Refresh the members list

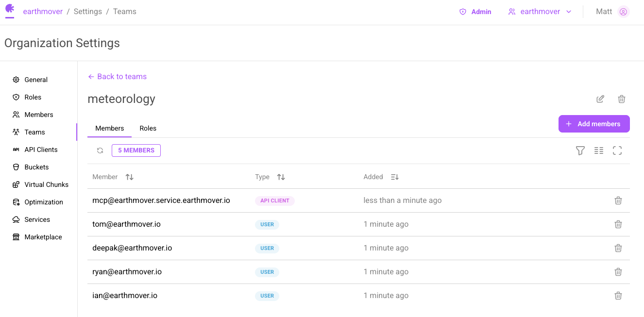point(100,150)
